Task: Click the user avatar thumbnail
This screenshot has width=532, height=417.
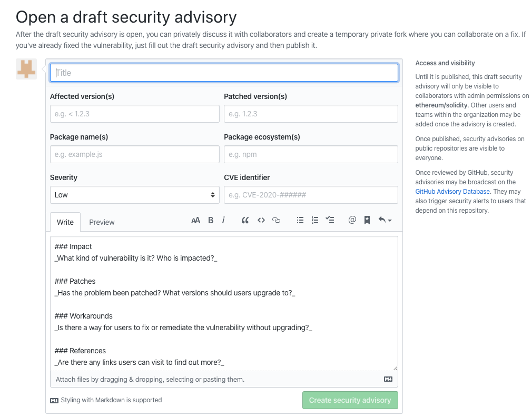Action: coord(26,69)
